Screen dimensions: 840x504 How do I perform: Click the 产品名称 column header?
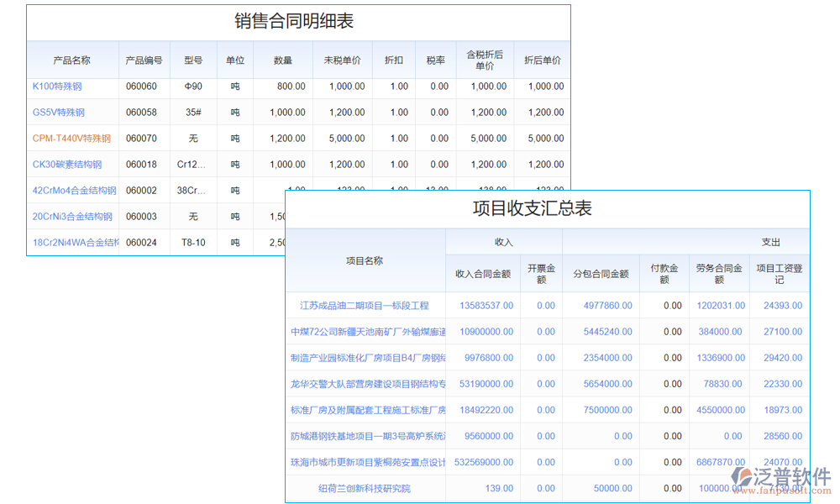72,60
